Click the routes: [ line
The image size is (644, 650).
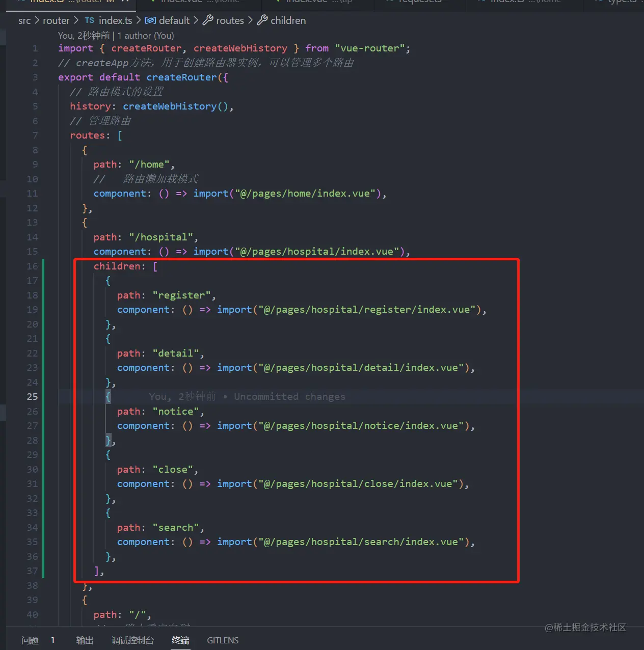tap(96, 136)
